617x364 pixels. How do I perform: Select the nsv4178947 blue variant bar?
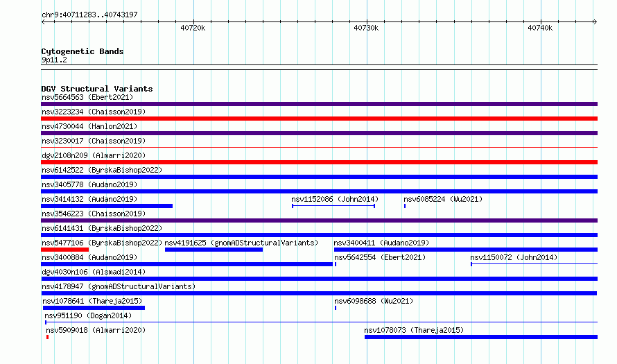click(319, 293)
